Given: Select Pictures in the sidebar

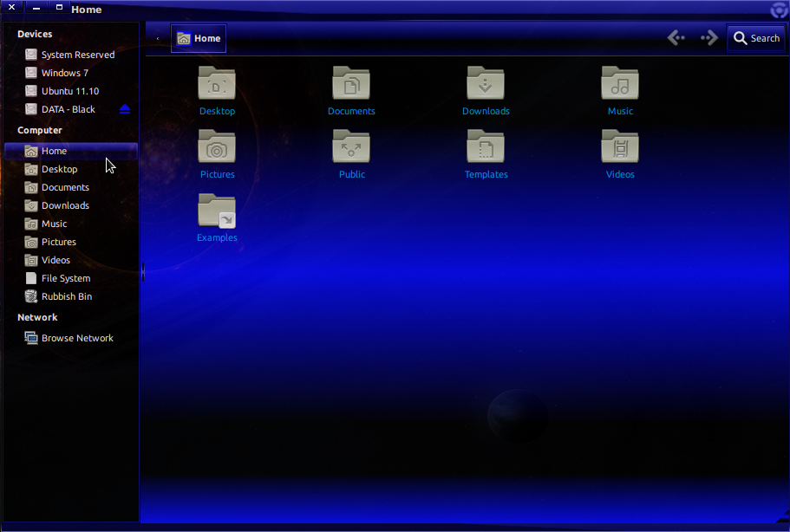Looking at the screenshot, I should [x=71, y=242].
